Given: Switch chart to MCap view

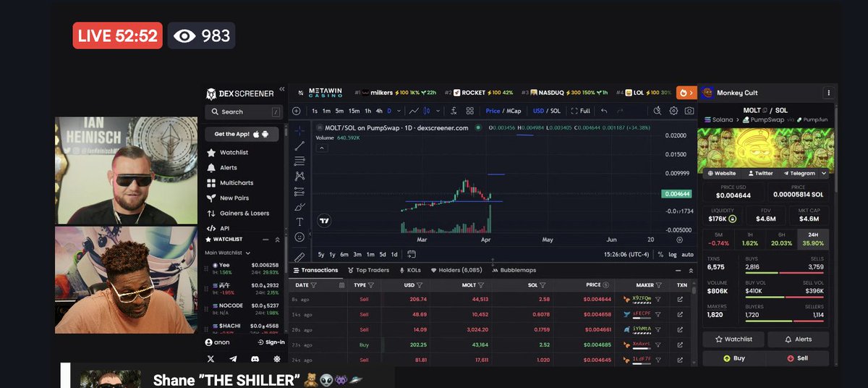Looking at the screenshot, I should [514, 111].
